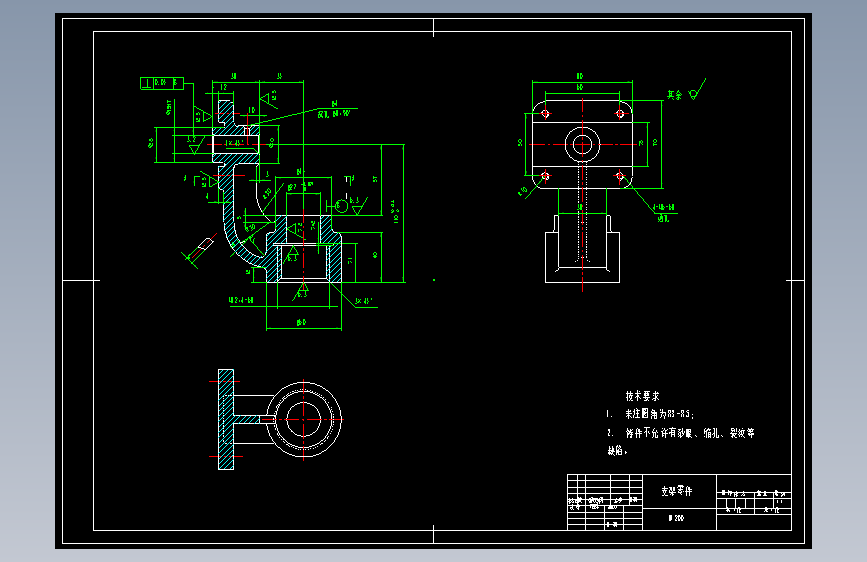
Task: Click the upper-left mounting hole in the right view
Action: pos(545,113)
